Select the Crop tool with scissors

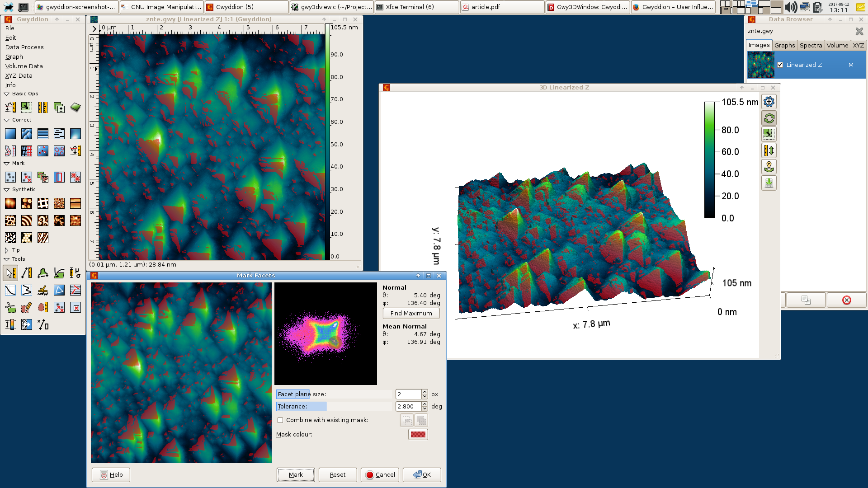point(10,308)
